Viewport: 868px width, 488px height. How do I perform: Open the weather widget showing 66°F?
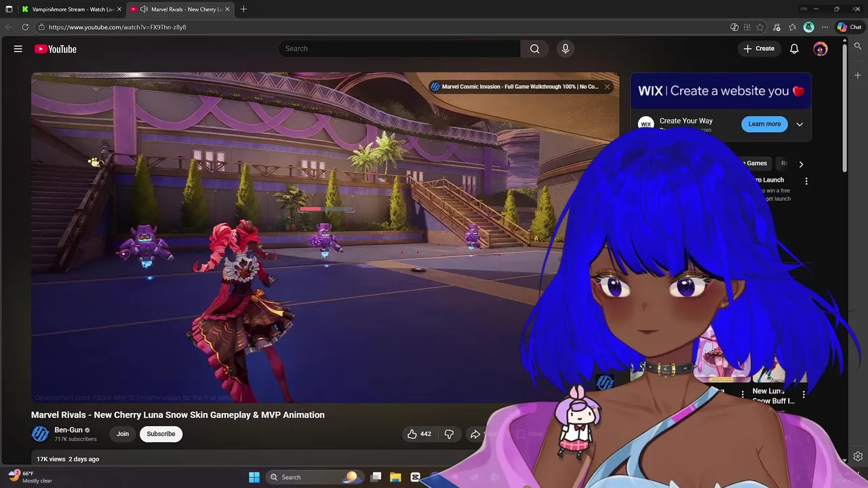[x=30, y=477]
